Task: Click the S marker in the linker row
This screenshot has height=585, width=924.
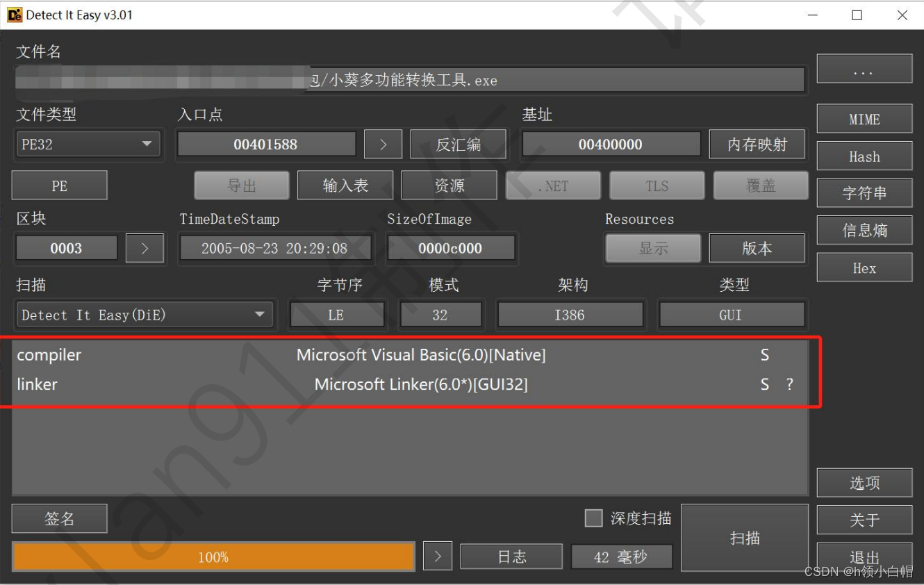Action: 765,384
